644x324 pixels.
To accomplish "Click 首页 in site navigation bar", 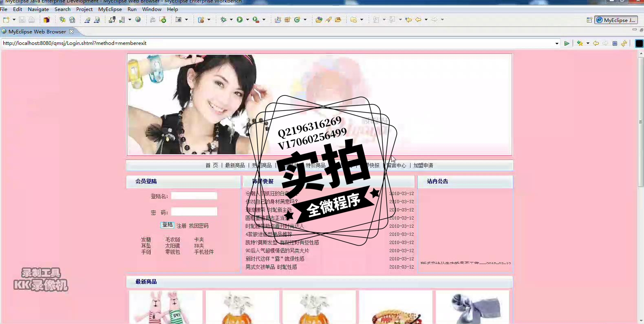I will click(212, 165).
